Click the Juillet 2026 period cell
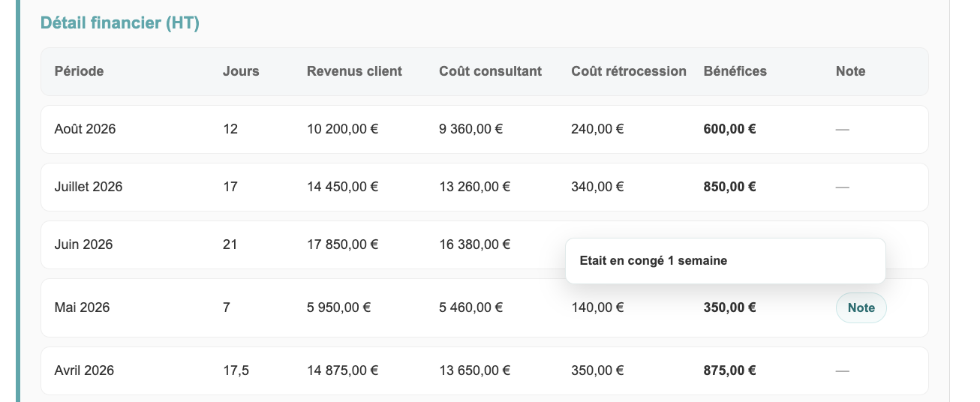The image size is (980, 402). click(x=89, y=187)
